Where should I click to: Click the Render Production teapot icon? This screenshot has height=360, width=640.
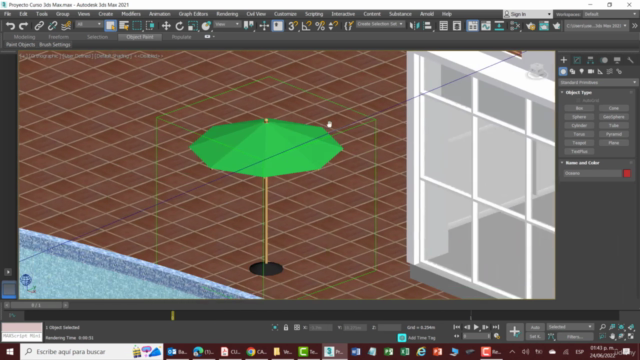[556, 26]
